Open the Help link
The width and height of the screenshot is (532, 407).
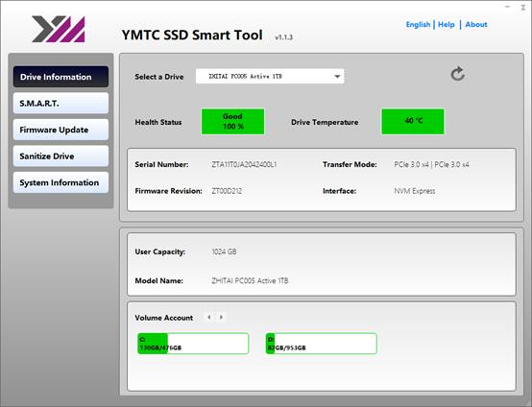(x=447, y=24)
